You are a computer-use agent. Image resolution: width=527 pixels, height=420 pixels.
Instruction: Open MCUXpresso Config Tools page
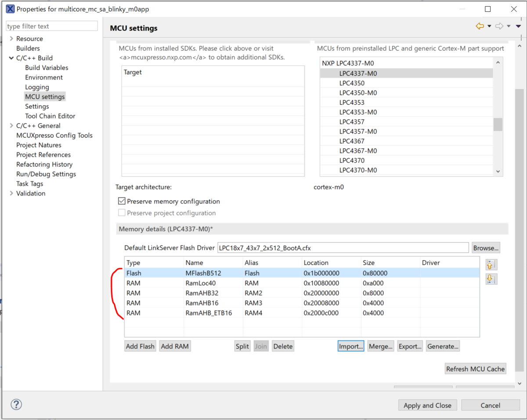coord(54,135)
